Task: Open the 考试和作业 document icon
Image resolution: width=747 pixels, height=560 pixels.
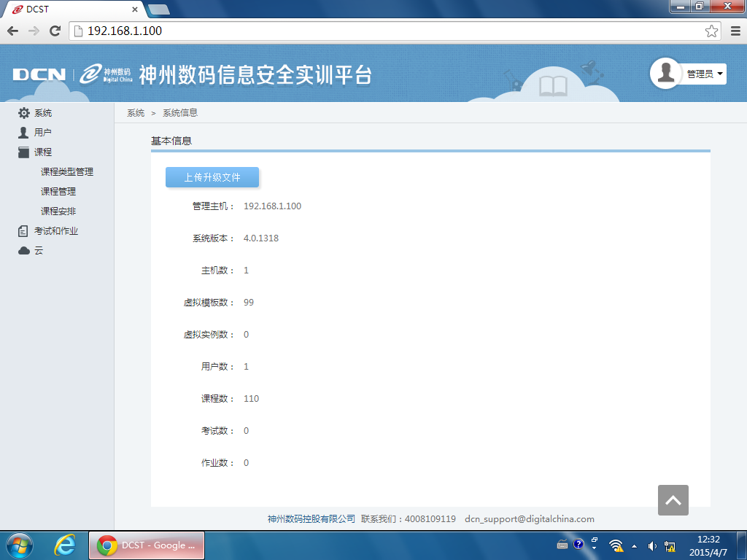Action: [23, 231]
